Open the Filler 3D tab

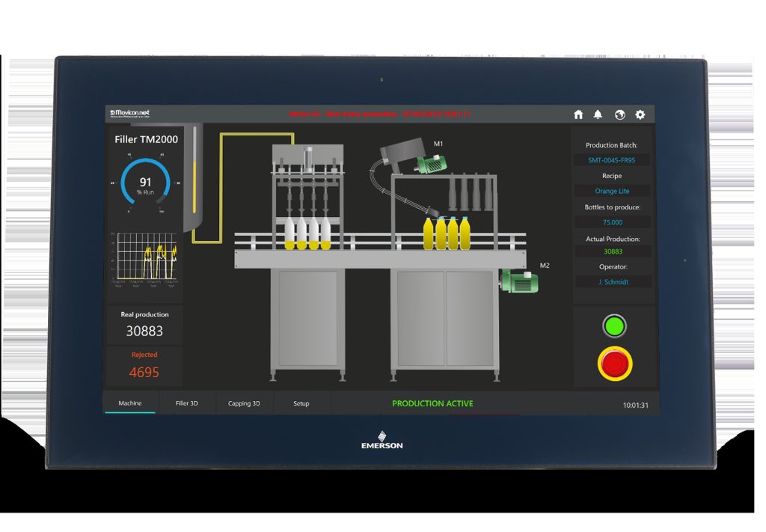coord(186,403)
